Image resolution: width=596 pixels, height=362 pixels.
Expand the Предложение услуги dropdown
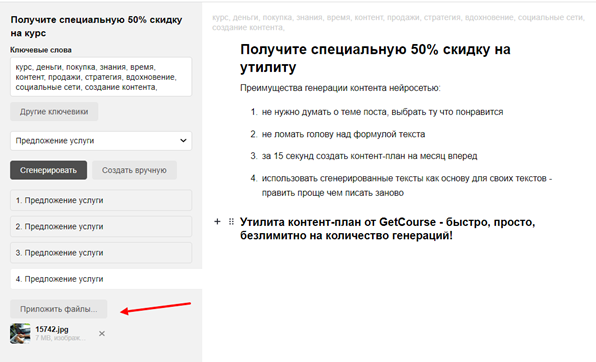101,141
